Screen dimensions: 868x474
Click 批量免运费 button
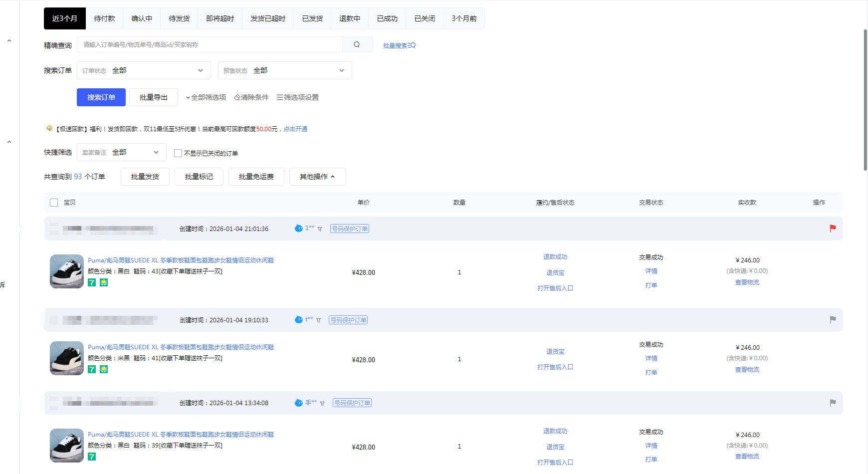click(256, 177)
